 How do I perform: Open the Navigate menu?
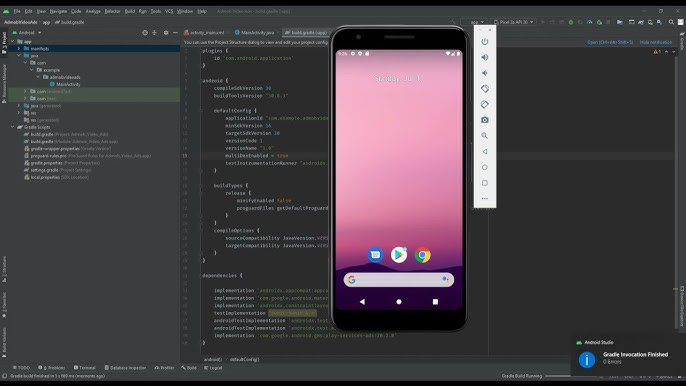coord(58,11)
